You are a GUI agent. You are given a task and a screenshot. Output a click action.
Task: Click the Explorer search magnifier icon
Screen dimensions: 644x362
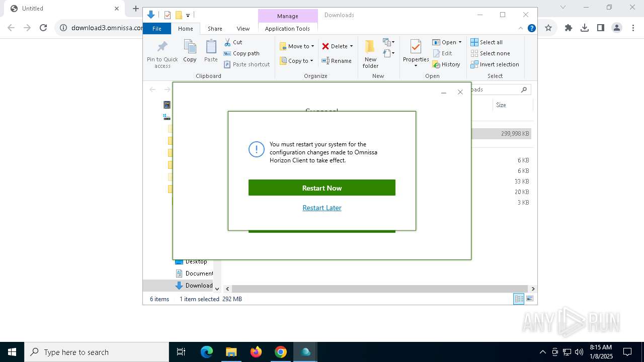pyautogui.click(x=524, y=89)
